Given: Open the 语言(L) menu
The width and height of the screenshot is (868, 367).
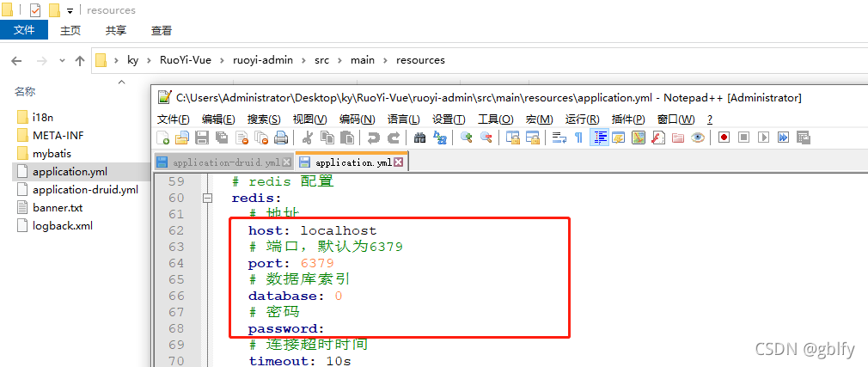Looking at the screenshot, I should pyautogui.click(x=404, y=119).
